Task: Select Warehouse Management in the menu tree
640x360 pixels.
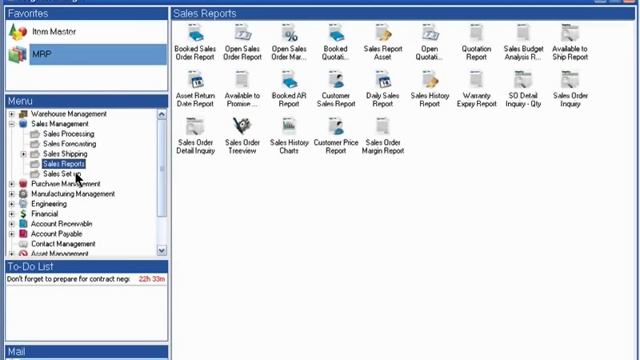Action: pyautogui.click(x=69, y=114)
